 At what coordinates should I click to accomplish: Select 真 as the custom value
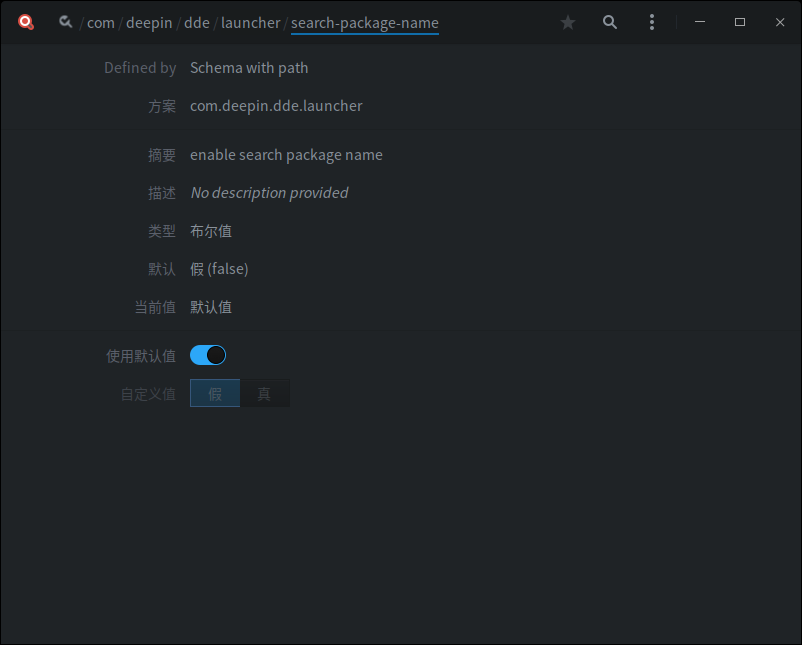pos(264,393)
